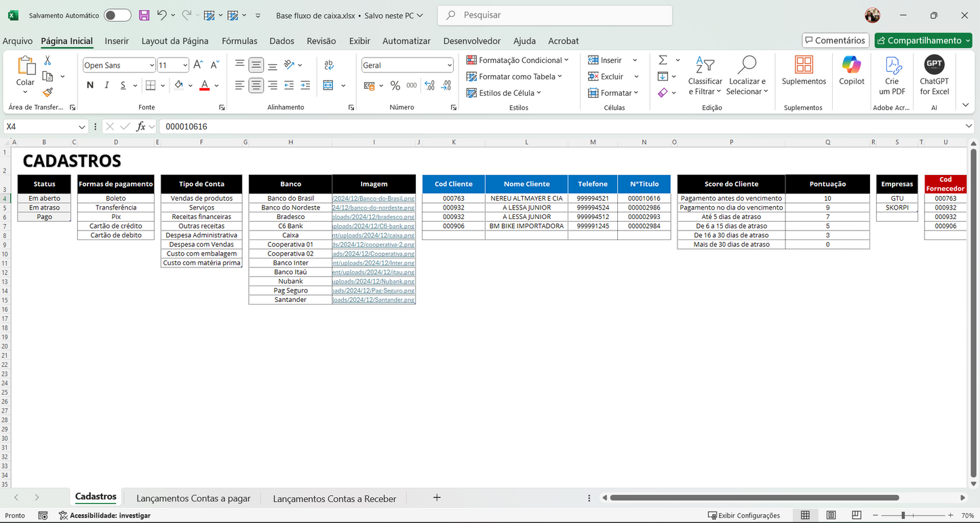Enable Formatar como Tabela
The image size is (980, 523).
tap(515, 76)
